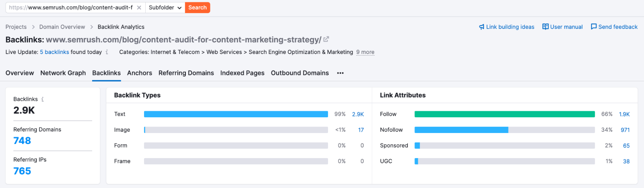
Task: Click the speech bubble feedback icon
Action: coord(594,27)
